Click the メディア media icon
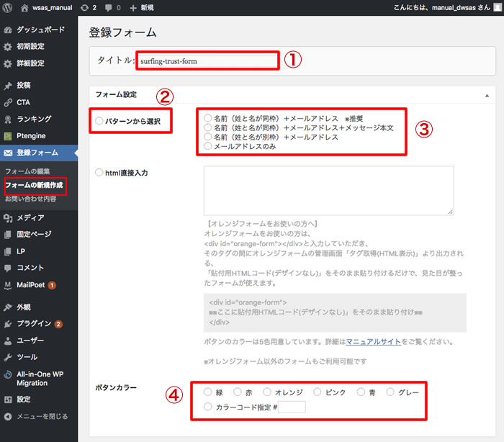 [x=8, y=217]
